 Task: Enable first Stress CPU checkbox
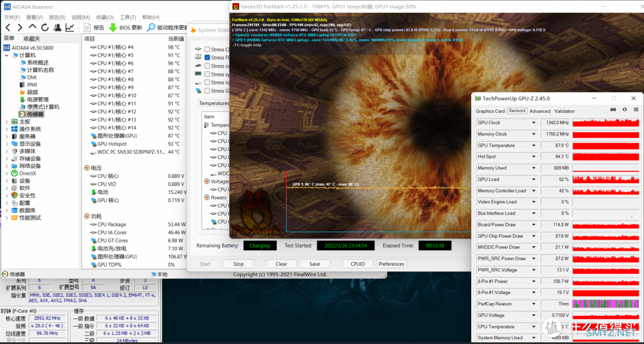tap(207, 49)
